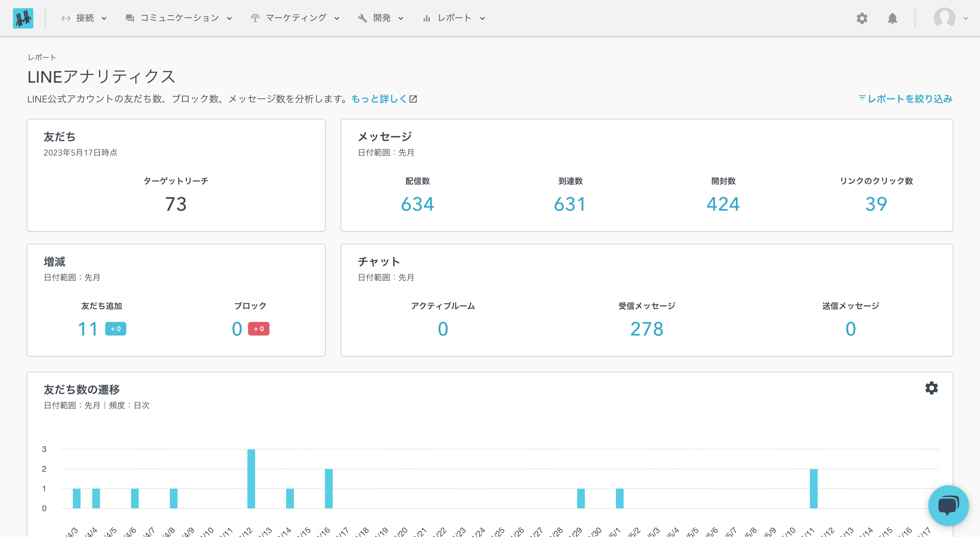Click the app logo in top-left corner

(23, 18)
